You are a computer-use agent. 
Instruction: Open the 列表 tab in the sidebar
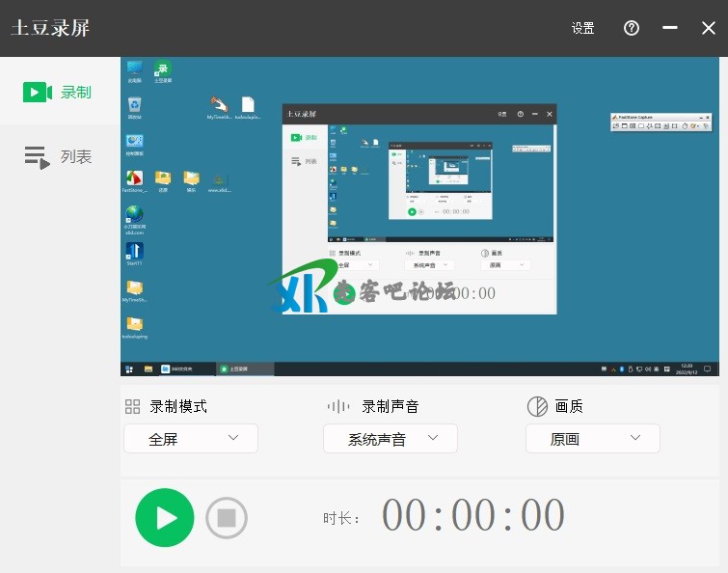59,156
